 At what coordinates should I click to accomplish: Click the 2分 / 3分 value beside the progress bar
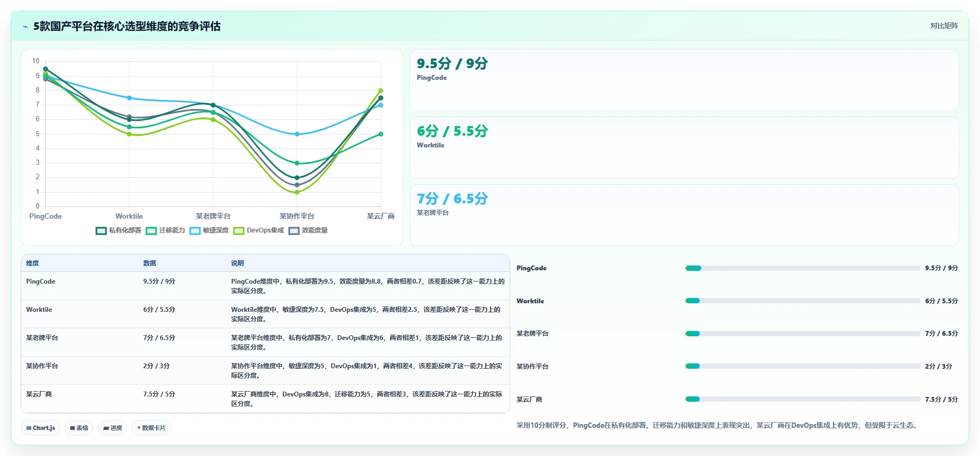pyautogui.click(x=938, y=367)
